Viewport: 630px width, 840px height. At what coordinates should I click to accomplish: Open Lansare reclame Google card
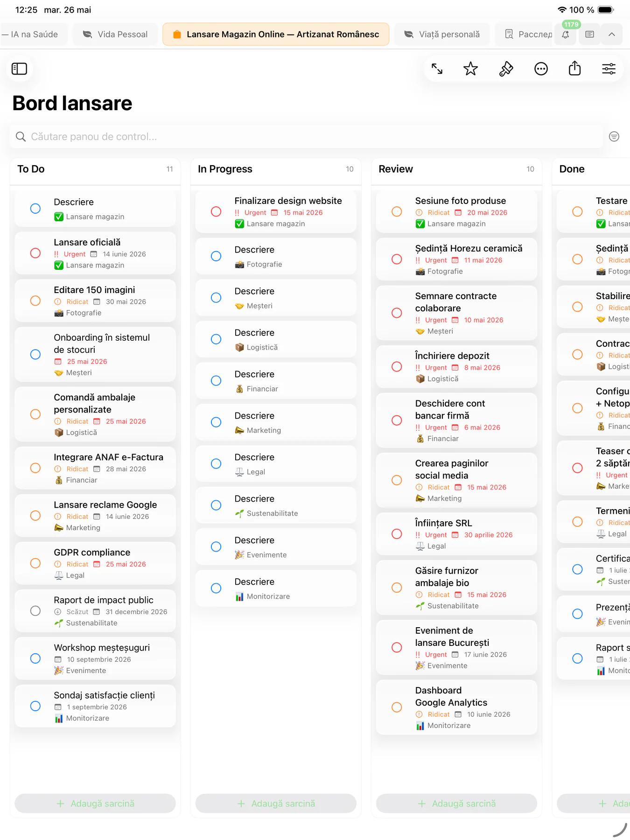point(95,515)
